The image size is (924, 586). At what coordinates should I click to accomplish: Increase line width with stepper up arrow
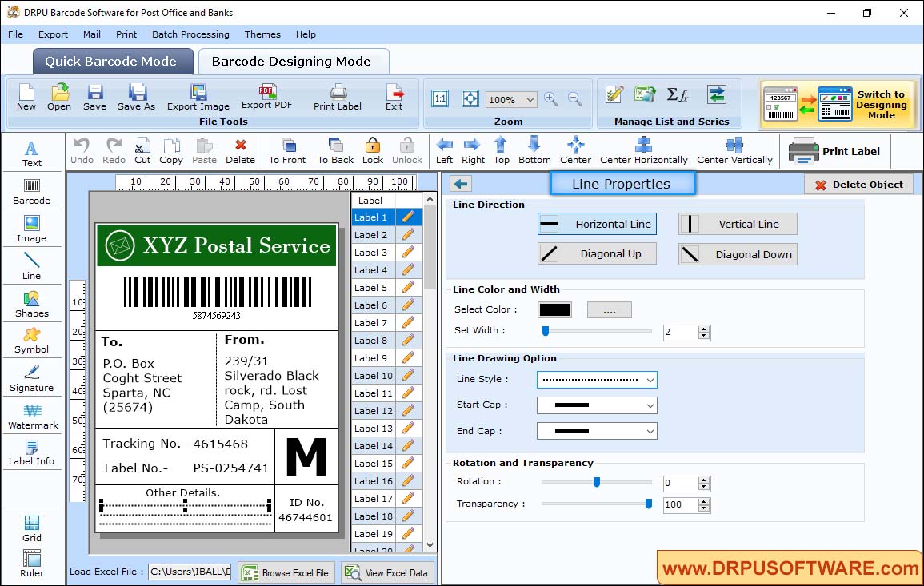(x=704, y=329)
